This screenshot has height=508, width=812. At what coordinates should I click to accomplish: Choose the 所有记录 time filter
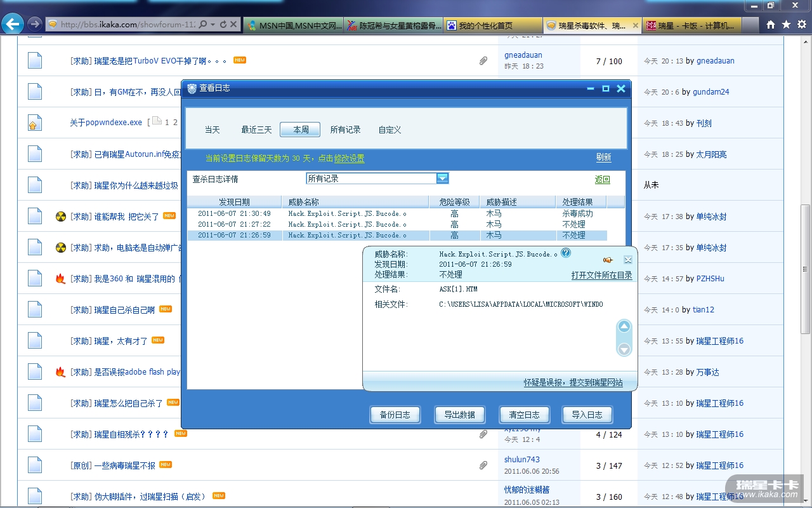click(345, 130)
